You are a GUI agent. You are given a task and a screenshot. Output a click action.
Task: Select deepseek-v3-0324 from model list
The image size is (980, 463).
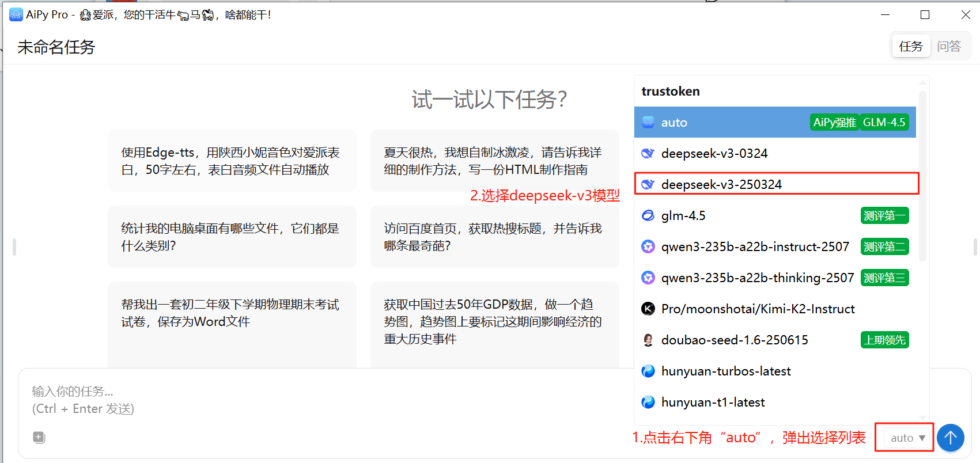[775, 153]
